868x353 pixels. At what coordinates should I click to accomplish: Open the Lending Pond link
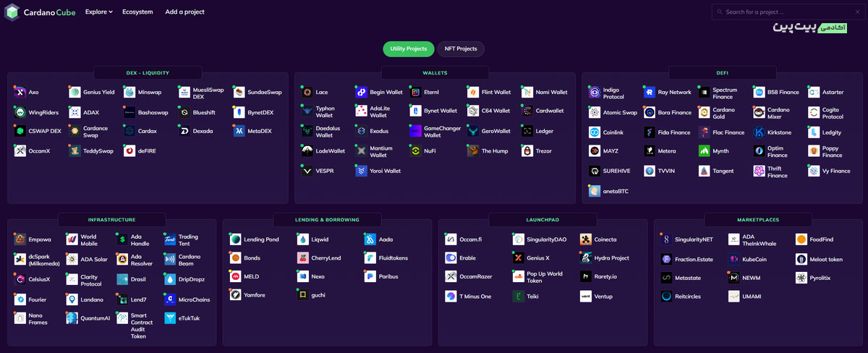[261, 239]
